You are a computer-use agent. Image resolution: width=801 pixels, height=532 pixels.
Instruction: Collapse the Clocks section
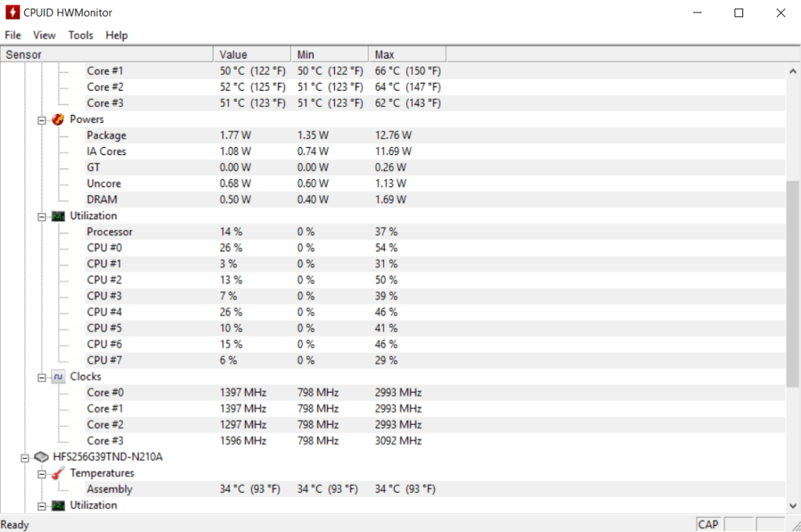[41, 376]
